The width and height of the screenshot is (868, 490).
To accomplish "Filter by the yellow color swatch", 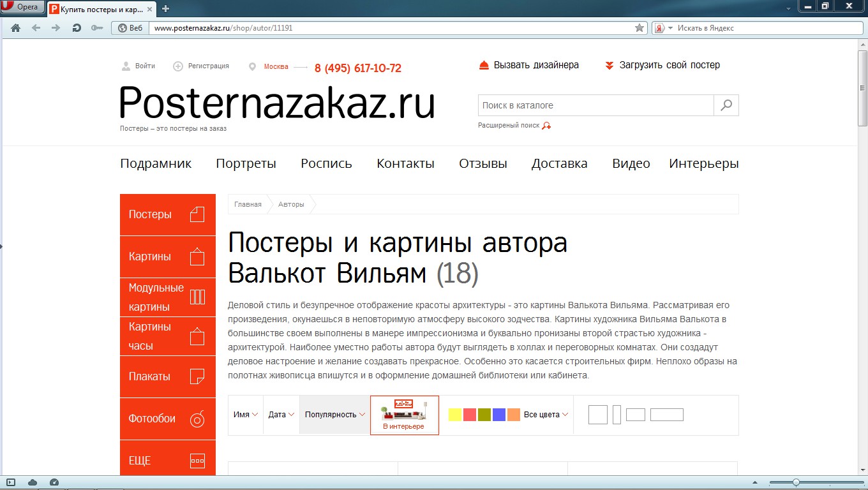I will 454,415.
